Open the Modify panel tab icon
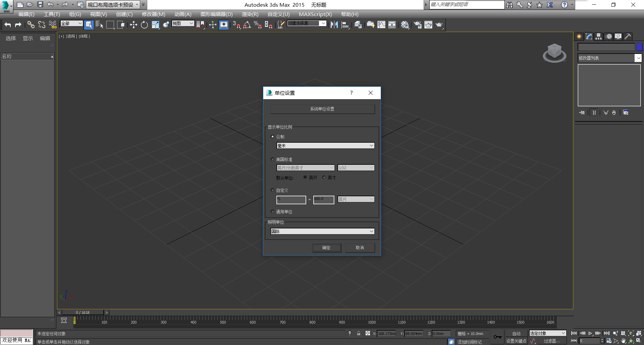This screenshot has width=644, height=345. (x=589, y=37)
